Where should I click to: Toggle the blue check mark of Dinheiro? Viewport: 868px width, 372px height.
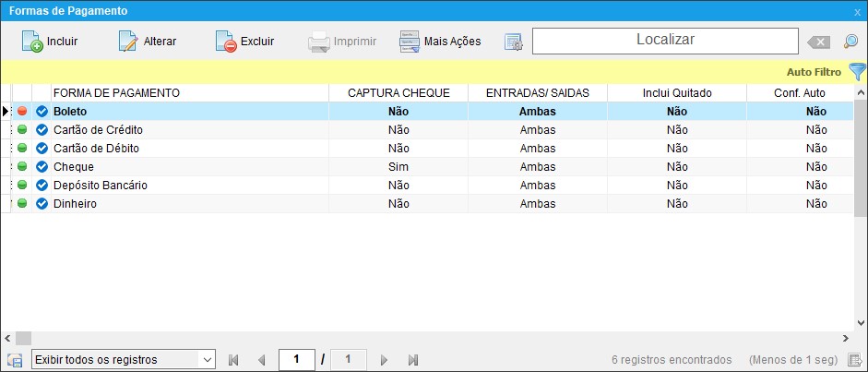(x=42, y=204)
